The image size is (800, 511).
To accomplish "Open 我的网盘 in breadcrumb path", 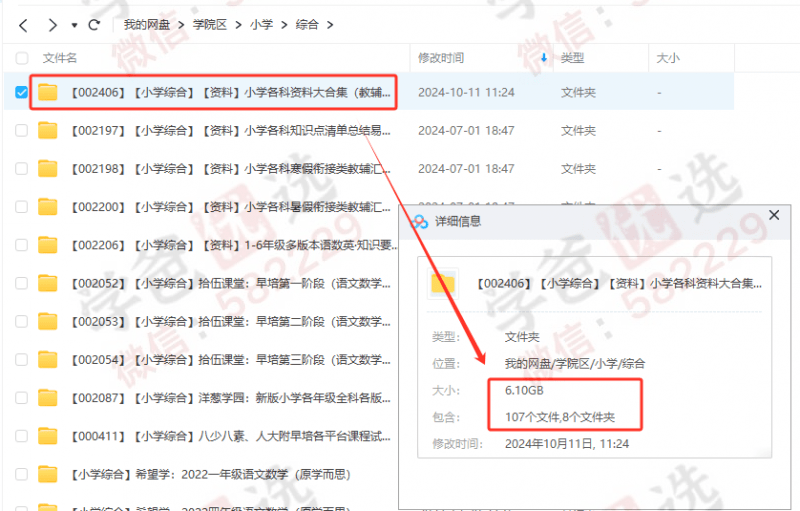I will click(x=146, y=24).
